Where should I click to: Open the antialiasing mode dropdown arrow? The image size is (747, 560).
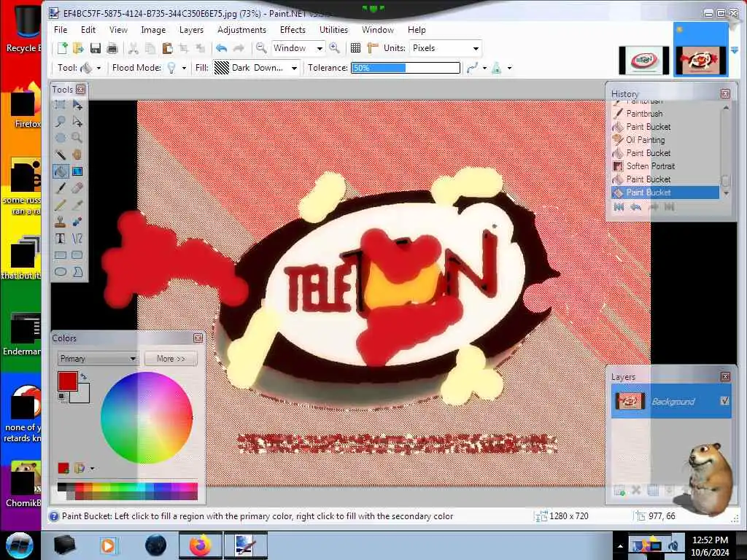click(x=484, y=68)
